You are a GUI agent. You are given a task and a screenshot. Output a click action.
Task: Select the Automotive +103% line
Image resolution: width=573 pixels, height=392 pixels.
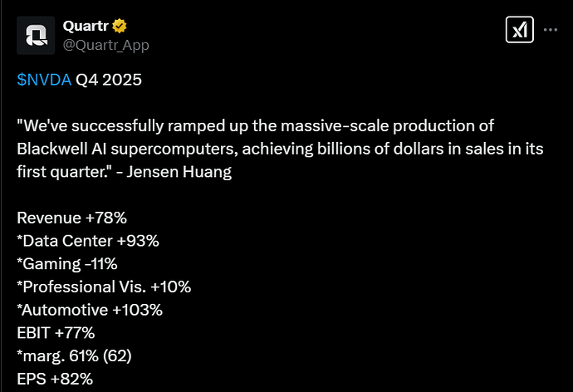tap(90, 310)
